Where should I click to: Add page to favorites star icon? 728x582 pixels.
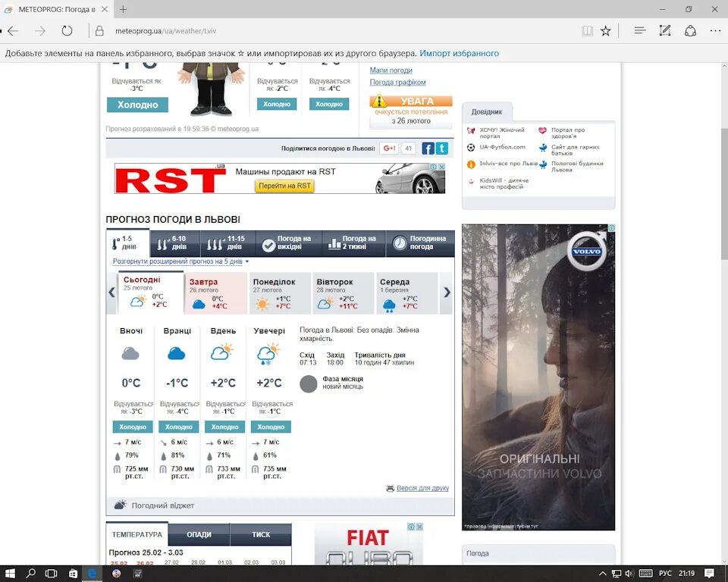pos(605,31)
